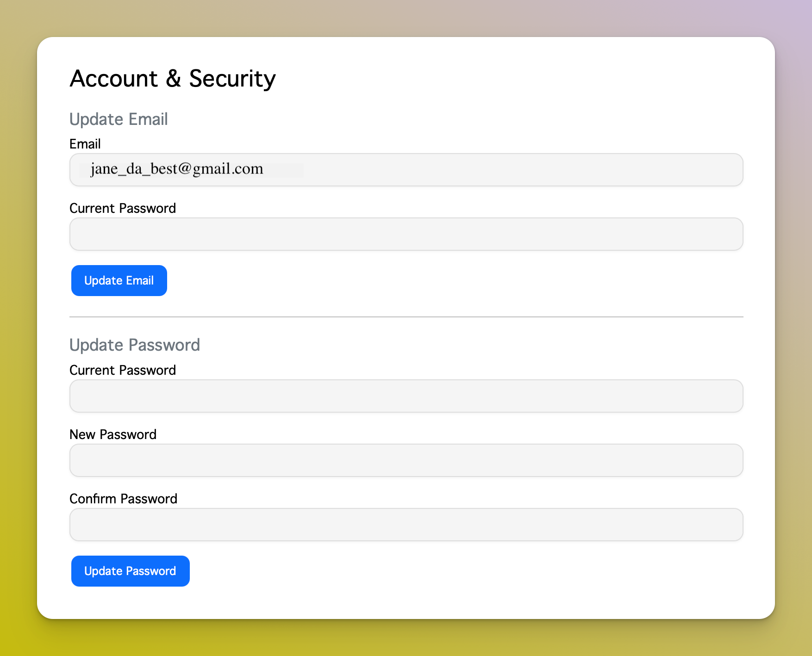Click Current Password label in Update Email section
This screenshot has height=656, width=812.
123,208
